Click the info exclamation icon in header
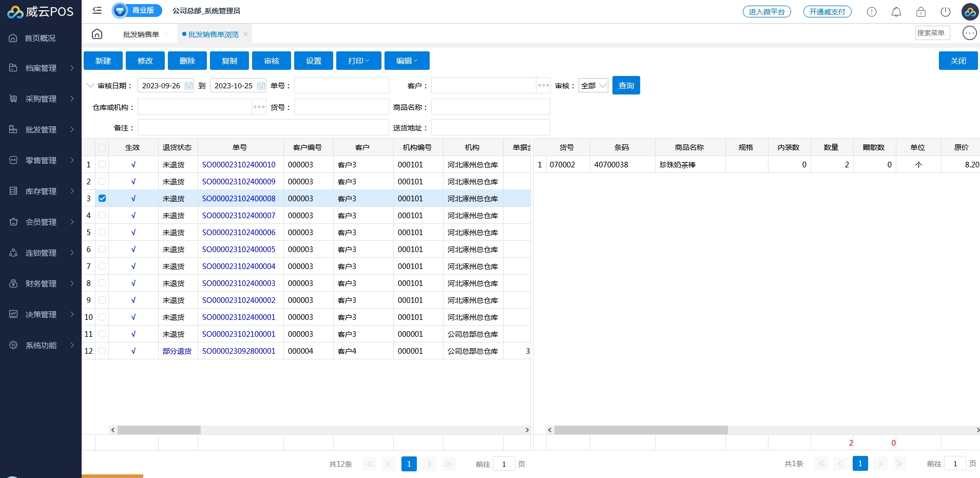Screen dimensions: 980x478 click(x=871, y=12)
